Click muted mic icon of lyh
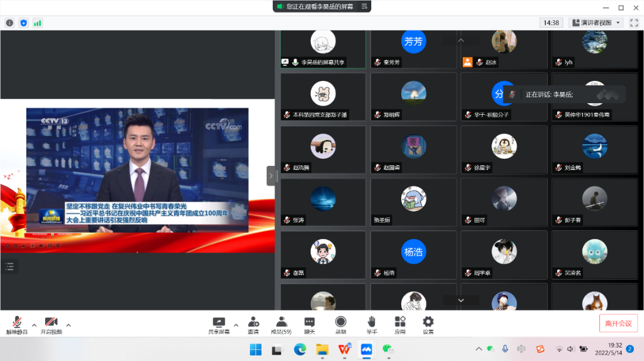Viewport: 644px width, 361px height. point(558,62)
